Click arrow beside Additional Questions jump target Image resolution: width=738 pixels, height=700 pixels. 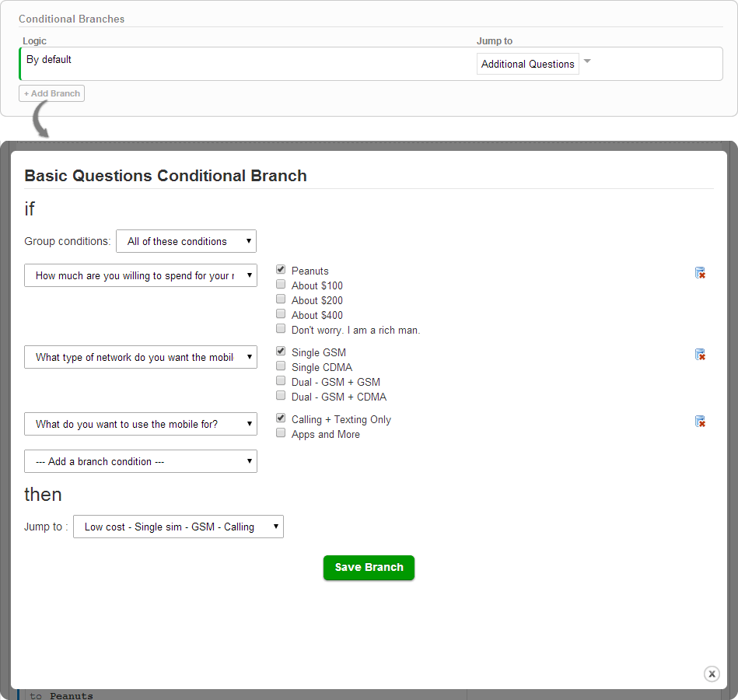[588, 62]
